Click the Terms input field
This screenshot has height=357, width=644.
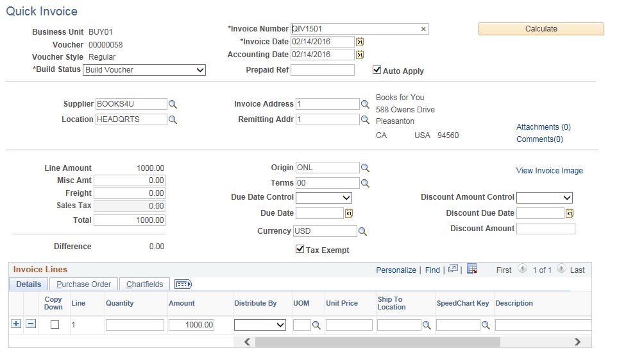328,183
